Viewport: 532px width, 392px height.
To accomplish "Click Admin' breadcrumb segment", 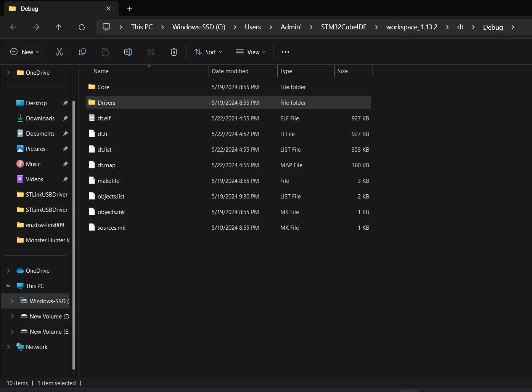I will [291, 27].
